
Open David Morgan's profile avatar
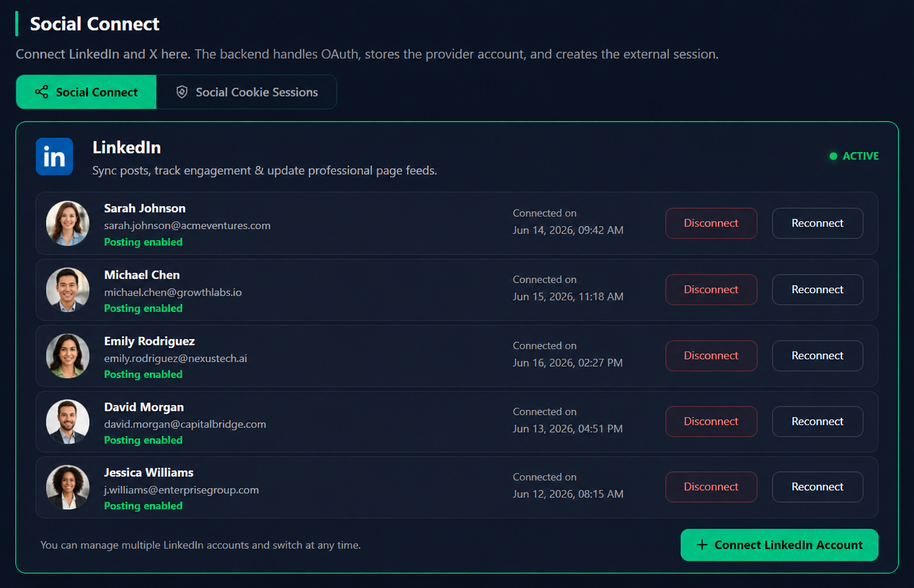pyautogui.click(x=68, y=421)
